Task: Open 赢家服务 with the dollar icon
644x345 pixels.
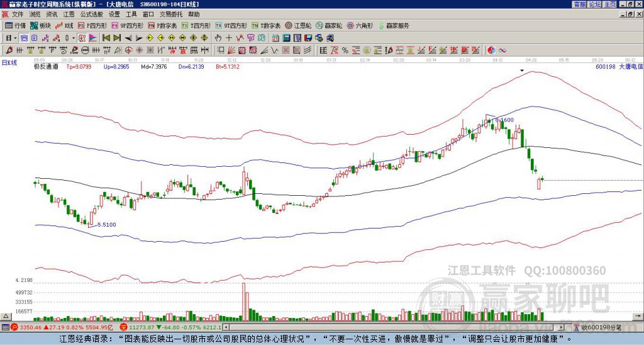Action: tap(394, 25)
